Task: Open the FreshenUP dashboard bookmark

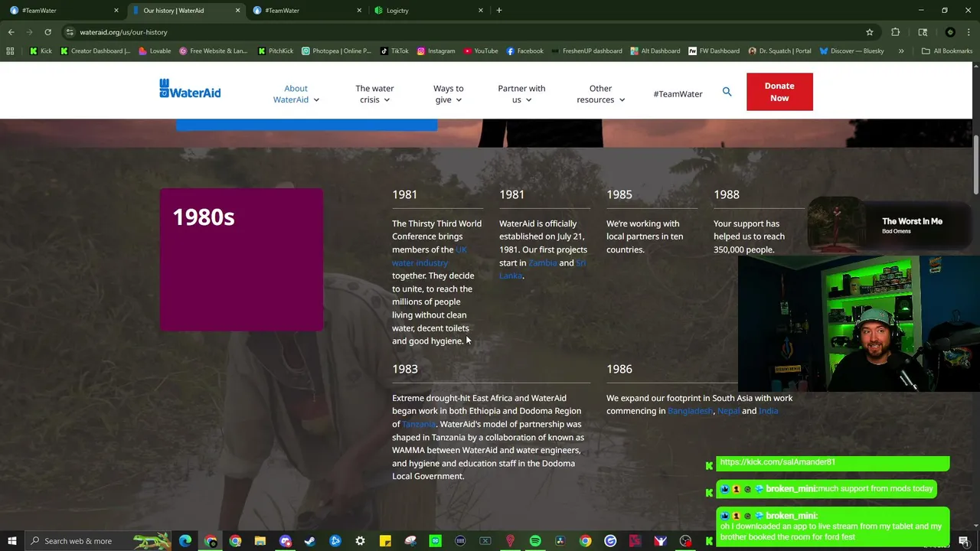Action: point(586,51)
